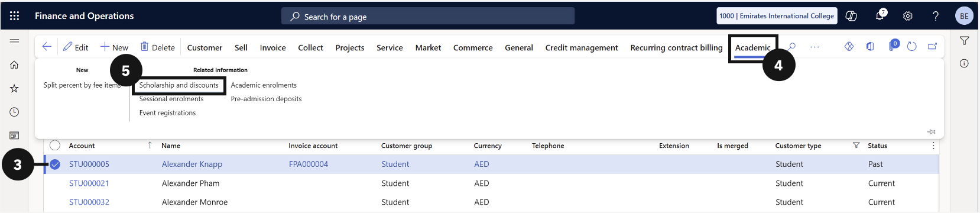Open action pane search magnifier
Screen dimensions: 980x213
[792, 47]
